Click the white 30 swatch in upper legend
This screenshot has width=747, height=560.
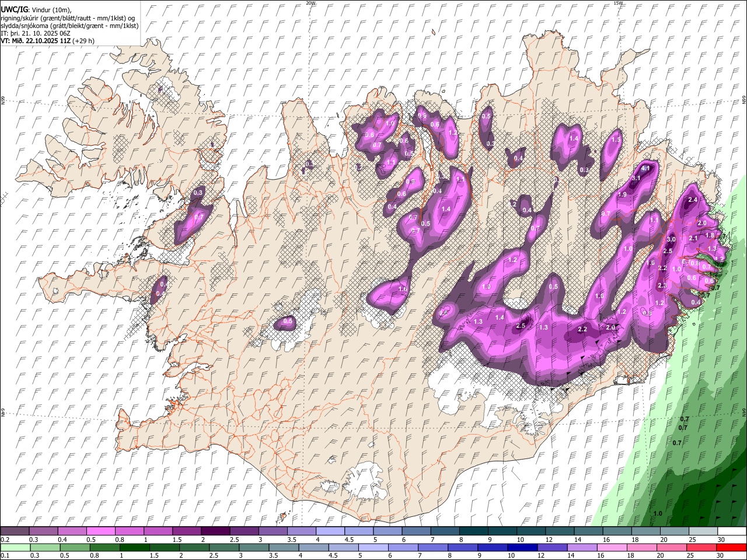[732, 531]
